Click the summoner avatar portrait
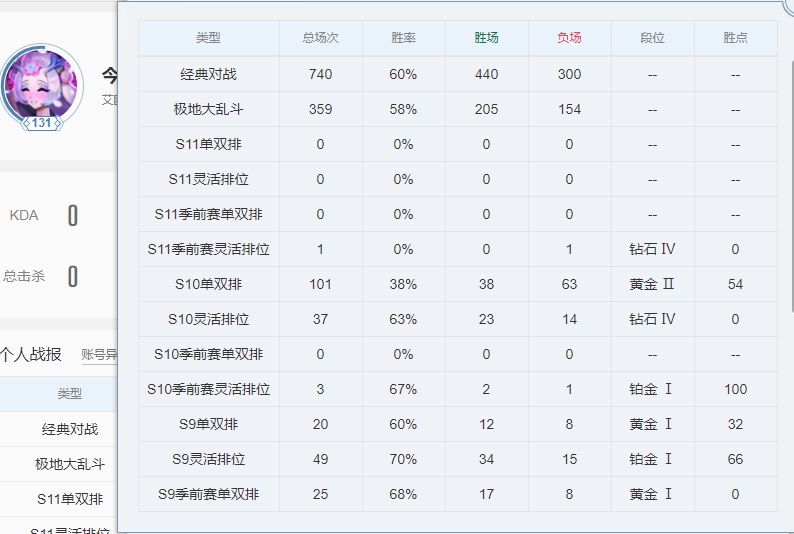This screenshot has width=794, height=534. coord(42,85)
